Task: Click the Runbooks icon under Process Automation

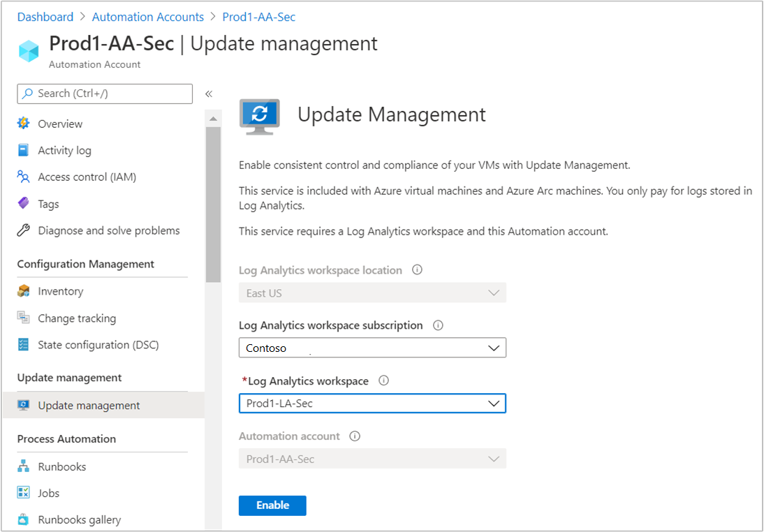Action: tap(23, 466)
